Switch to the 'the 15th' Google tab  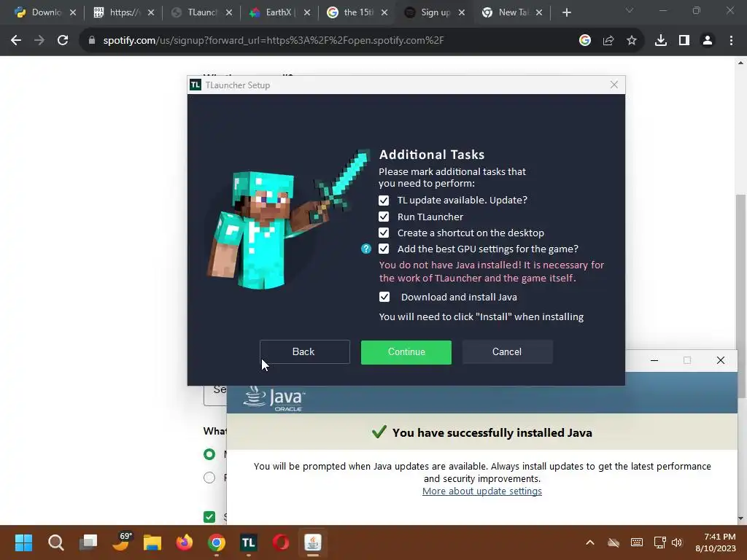click(x=357, y=13)
